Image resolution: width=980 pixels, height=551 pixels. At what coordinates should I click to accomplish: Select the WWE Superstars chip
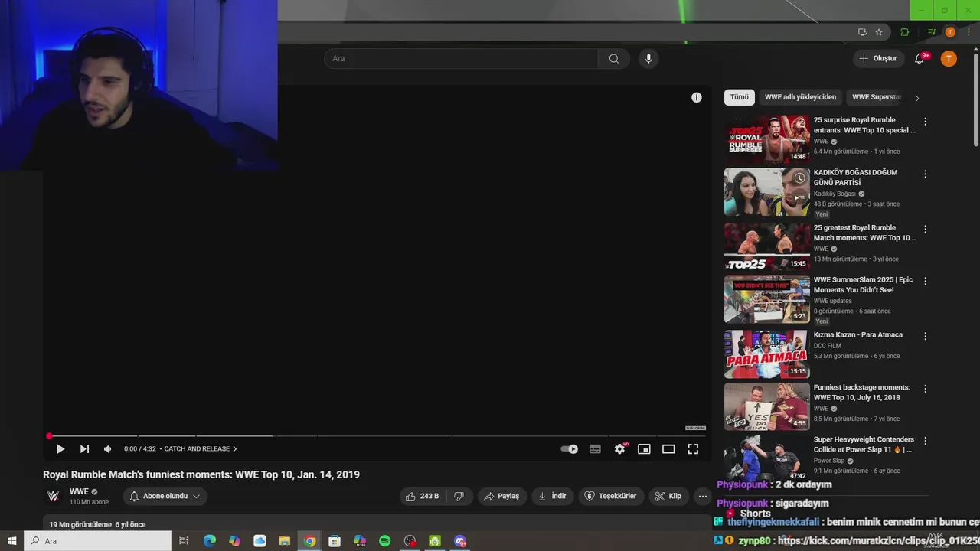click(877, 97)
